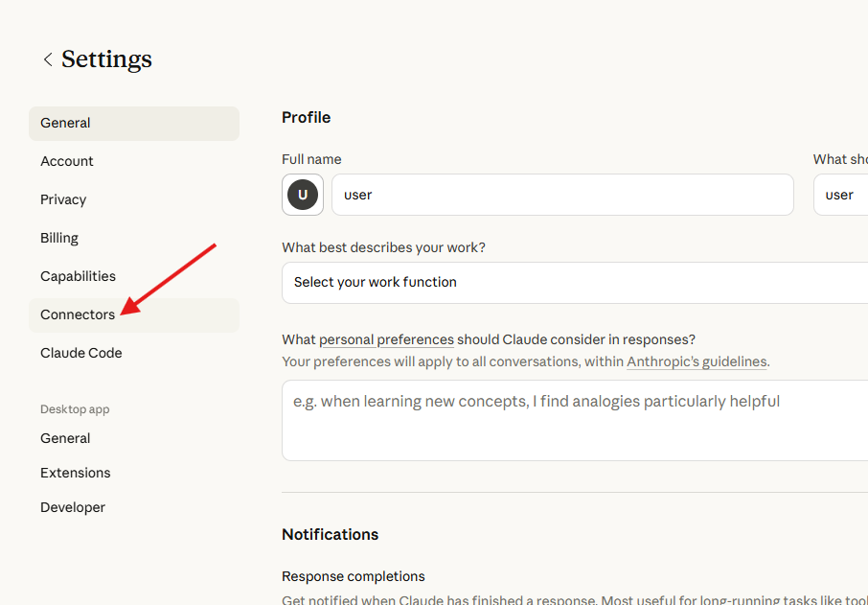
Task: Click the circular "U" avatar icon
Action: pyautogui.click(x=302, y=195)
